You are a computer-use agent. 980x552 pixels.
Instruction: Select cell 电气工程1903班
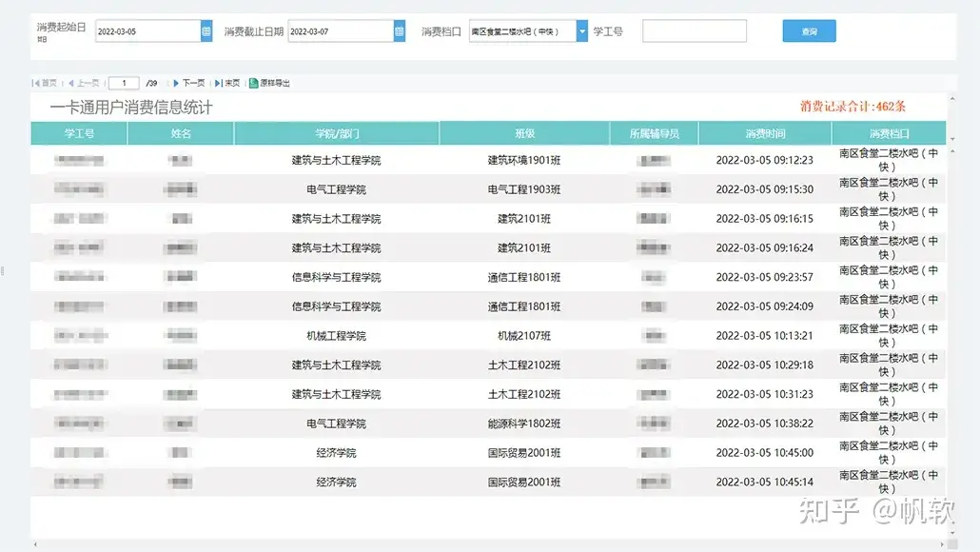524,189
